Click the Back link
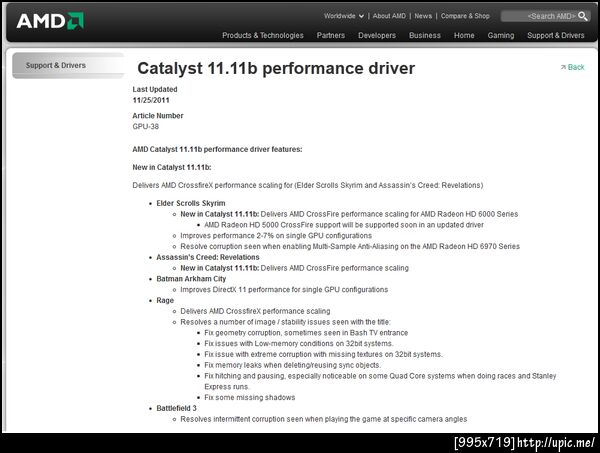Image resolution: width=600 pixels, height=453 pixels. (576, 67)
